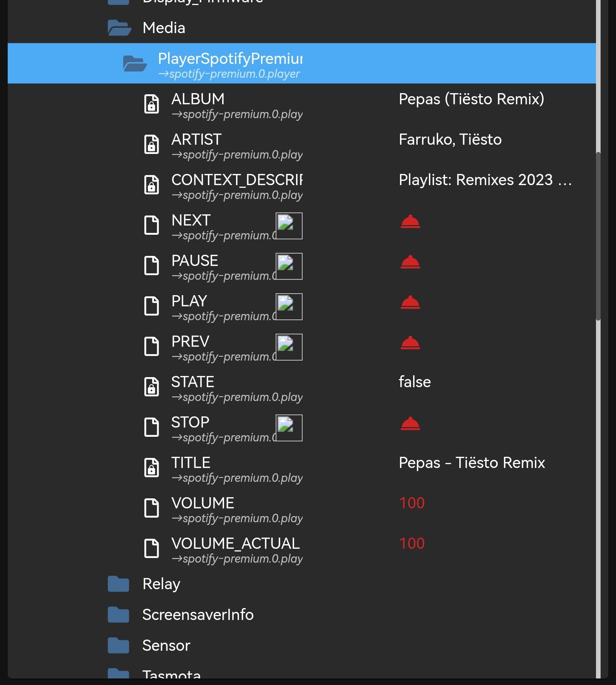Click the value 'Farruko, Tiësto'
The height and width of the screenshot is (685, 616).
(x=450, y=139)
